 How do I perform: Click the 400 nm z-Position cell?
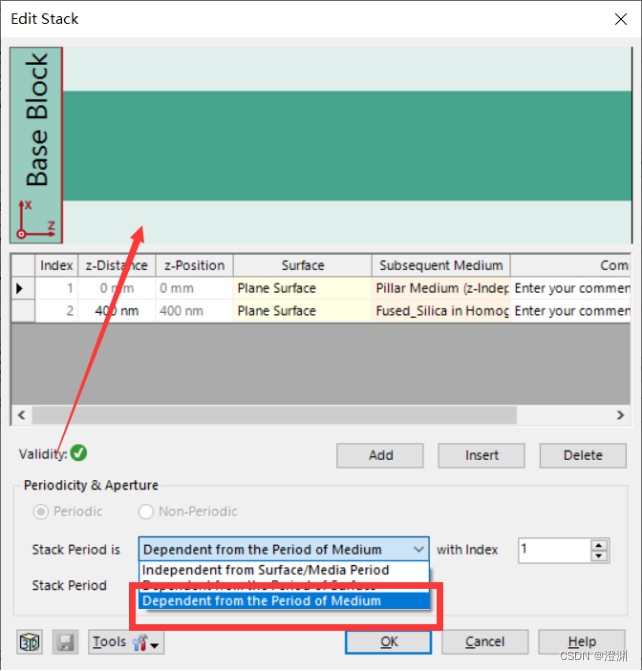coord(194,311)
